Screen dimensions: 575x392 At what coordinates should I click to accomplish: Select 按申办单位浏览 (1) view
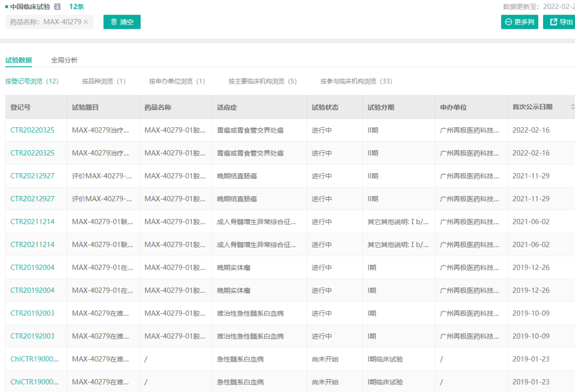[x=177, y=81]
